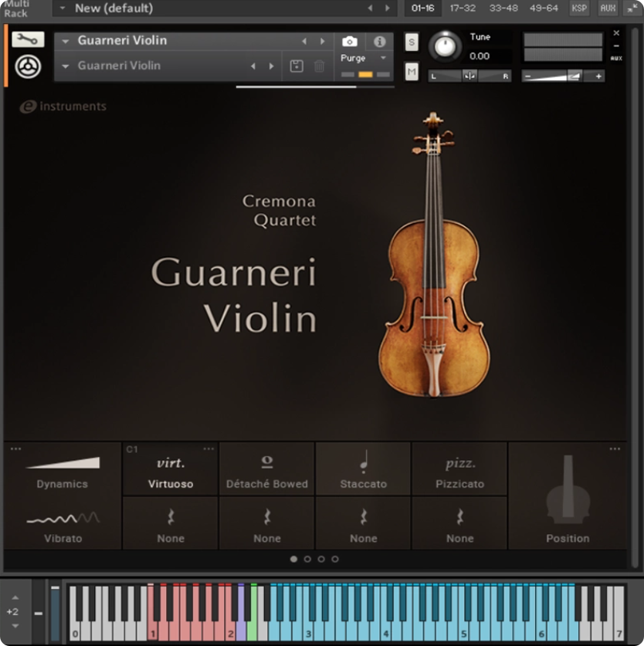Screen dimensions: 644x646
Task: Minimize the rack view icon
Action: coord(632,8)
